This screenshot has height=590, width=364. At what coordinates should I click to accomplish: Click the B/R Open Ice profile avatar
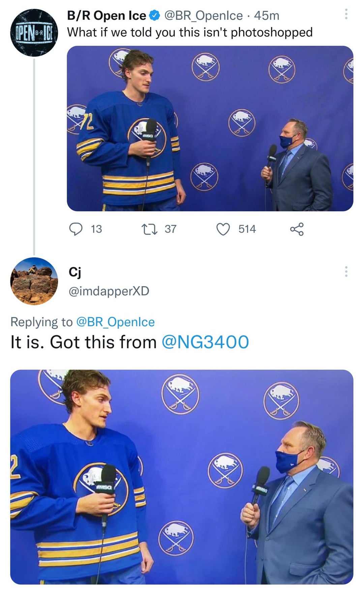34,33
